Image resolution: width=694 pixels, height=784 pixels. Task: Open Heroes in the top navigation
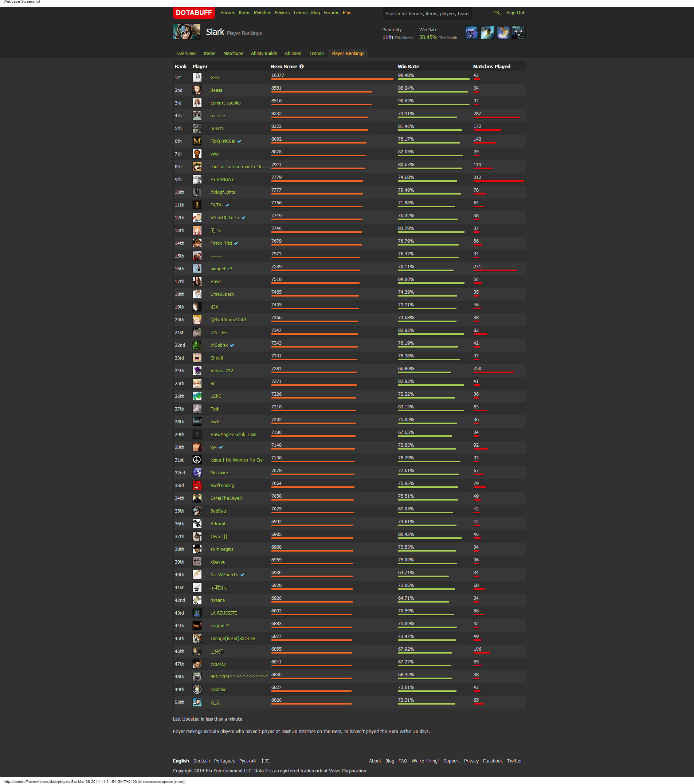227,13
